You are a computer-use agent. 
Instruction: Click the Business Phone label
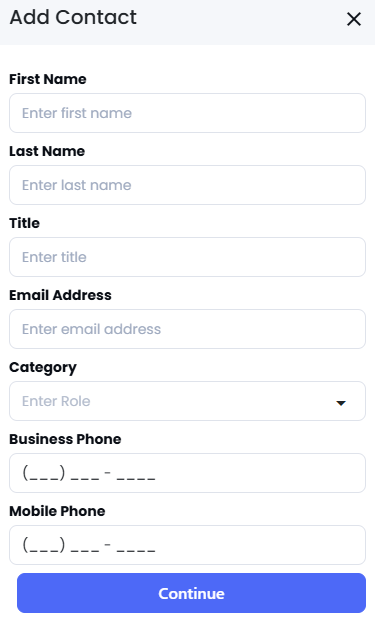65,439
